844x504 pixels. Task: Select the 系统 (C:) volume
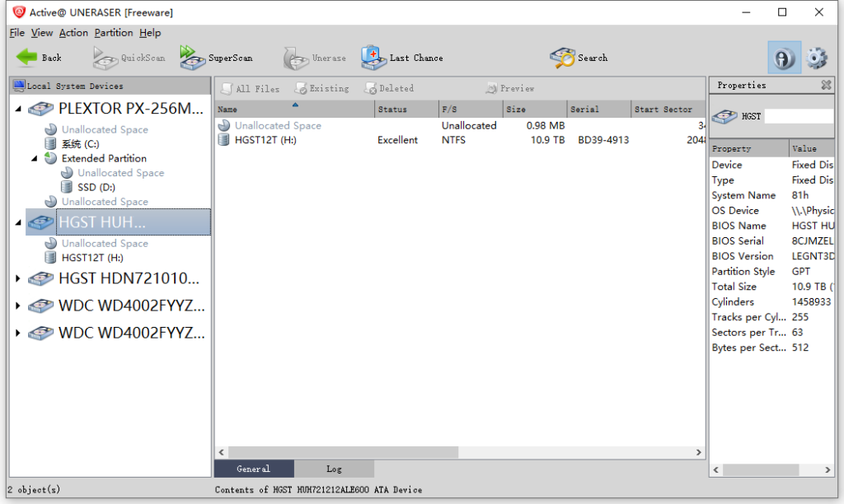(80, 143)
